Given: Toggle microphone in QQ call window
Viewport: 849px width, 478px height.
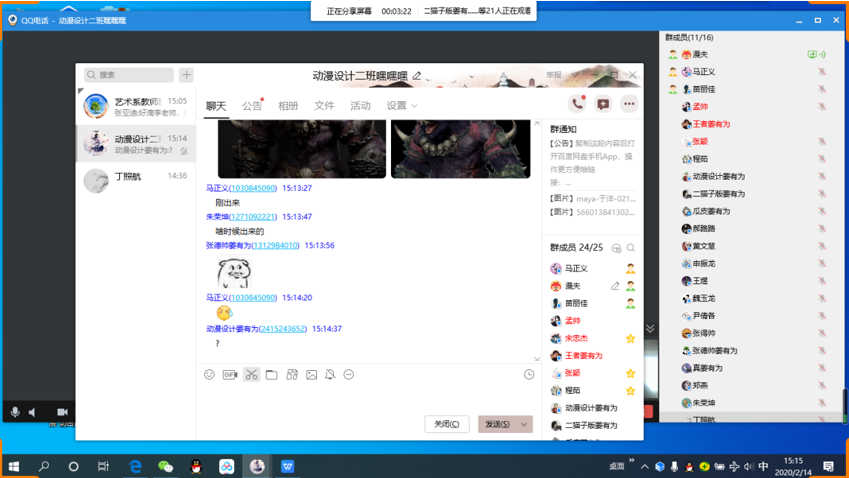Looking at the screenshot, I should tap(15, 412).
